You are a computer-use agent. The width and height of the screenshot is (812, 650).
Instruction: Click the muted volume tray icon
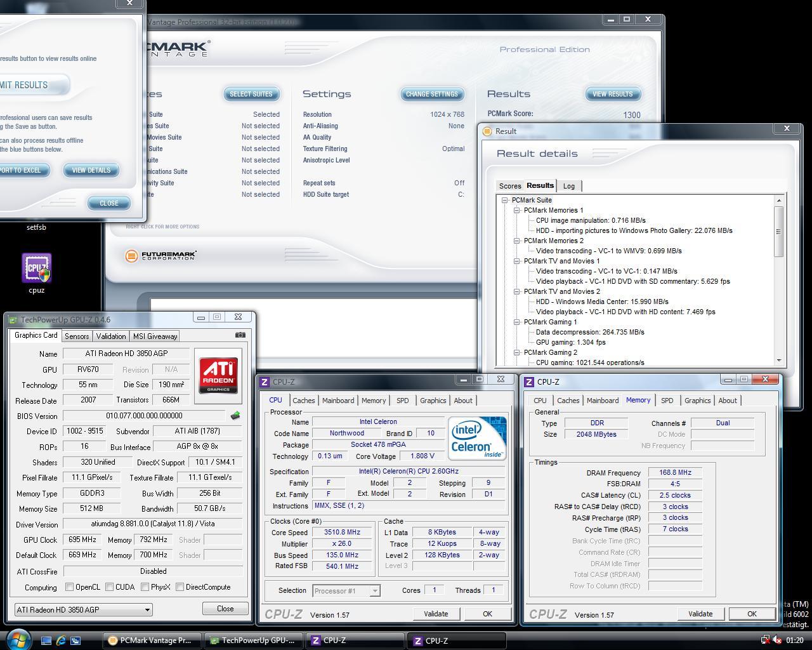(x=777, y=640)
